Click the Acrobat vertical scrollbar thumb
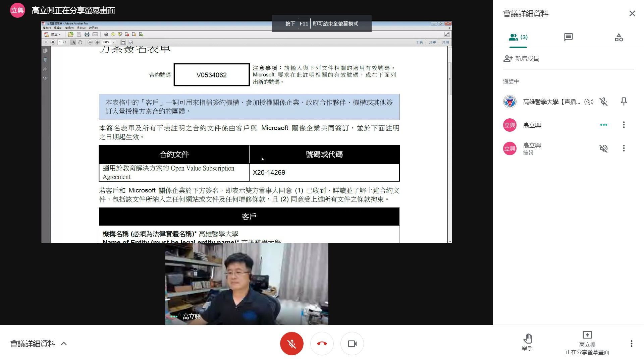Viewport: 644px width, 362px height. pyautogui.click(x=450, y=79)
